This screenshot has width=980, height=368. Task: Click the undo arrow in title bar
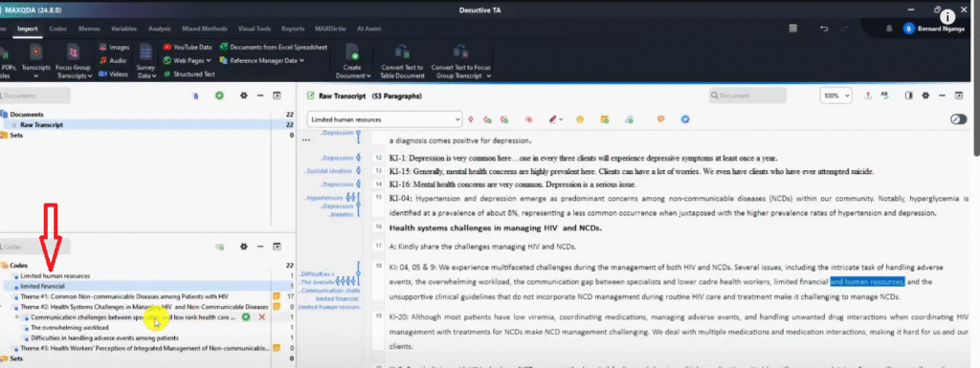click(824, 29)
